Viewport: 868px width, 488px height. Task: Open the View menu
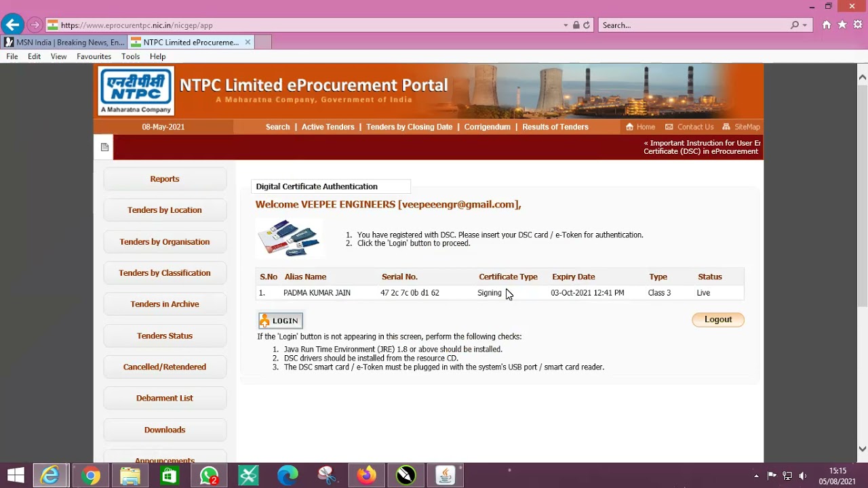(x=58, y=56)
